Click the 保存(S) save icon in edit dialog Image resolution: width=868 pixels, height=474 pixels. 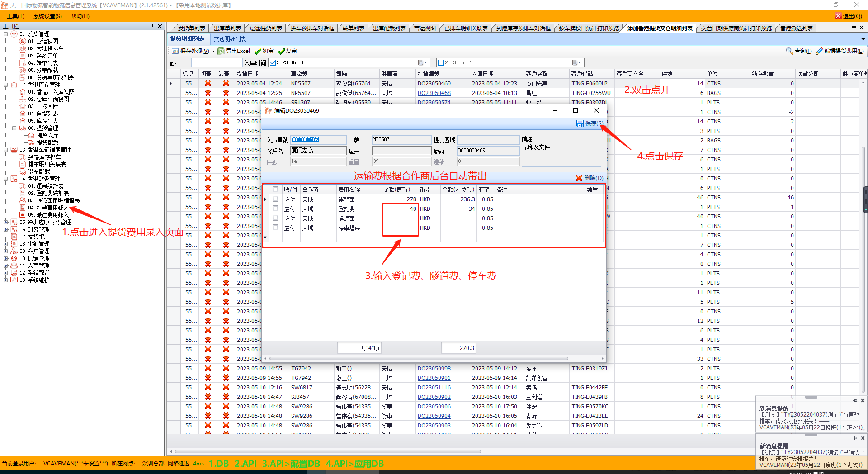pos(580,123)
